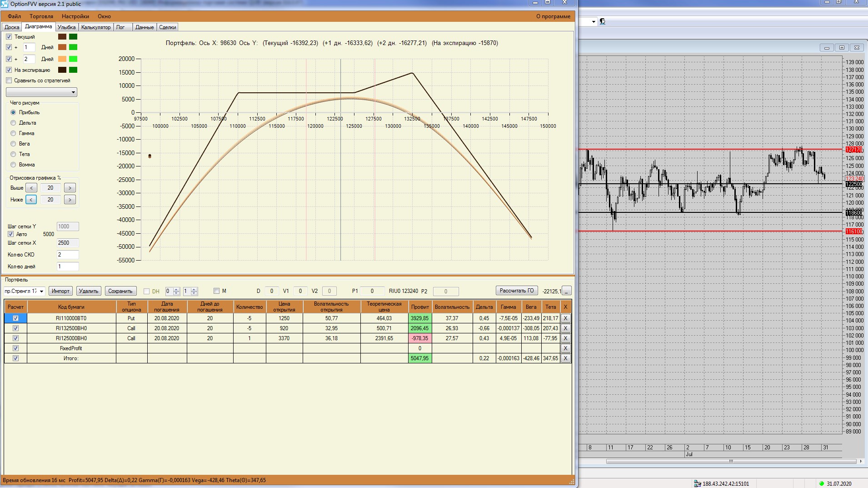Increase Выше chart cutoff percent
This screenshot has width=868, height=488.
[70, 188]
